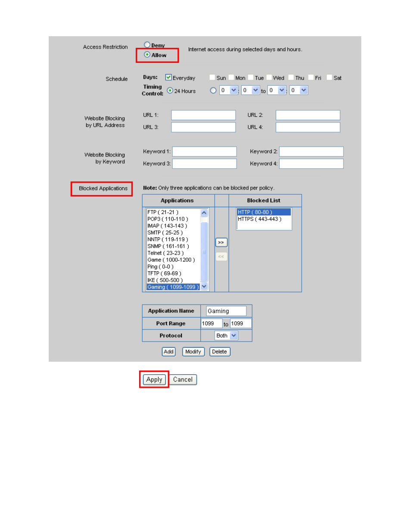The image size is (411, 532).
Task: Check the Thu day checkbox
Action: (291, 78)
